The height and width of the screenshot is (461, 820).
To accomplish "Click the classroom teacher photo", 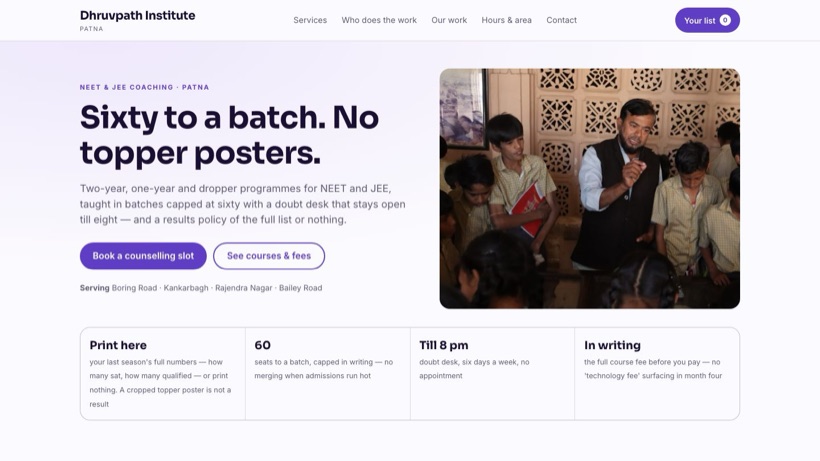I will click(589, 188).
